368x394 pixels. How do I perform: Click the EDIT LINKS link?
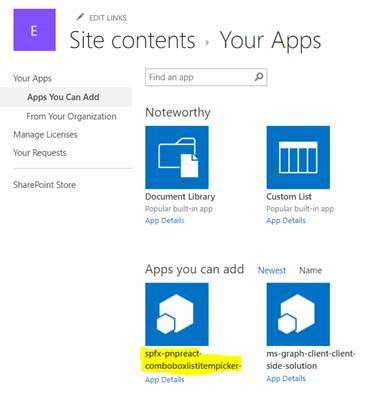pos(108,18)
